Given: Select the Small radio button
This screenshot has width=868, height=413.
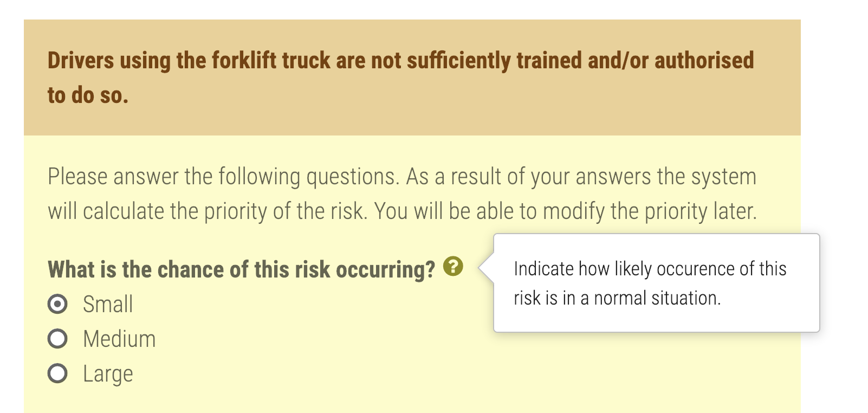Looking at the screenshot, I should [57, 304].
